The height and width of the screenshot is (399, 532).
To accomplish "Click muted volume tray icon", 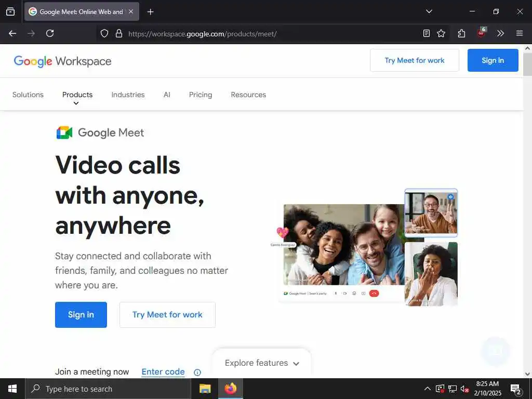I will point(464,389).
